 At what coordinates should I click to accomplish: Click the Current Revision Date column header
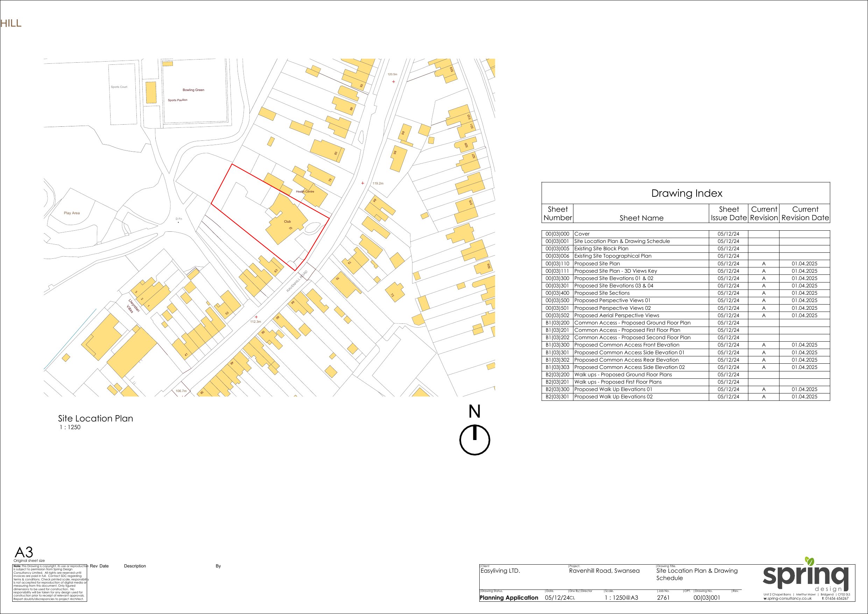click(805, 214)
